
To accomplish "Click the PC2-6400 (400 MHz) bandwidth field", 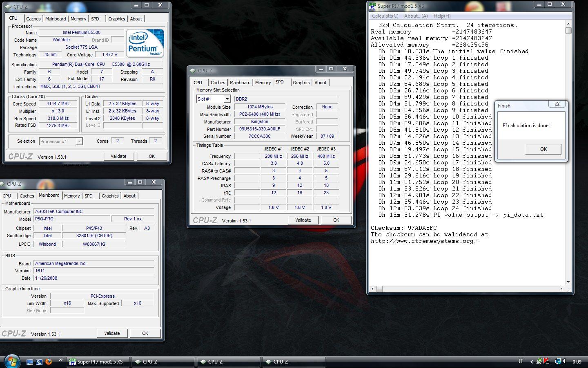I will 260,114.
